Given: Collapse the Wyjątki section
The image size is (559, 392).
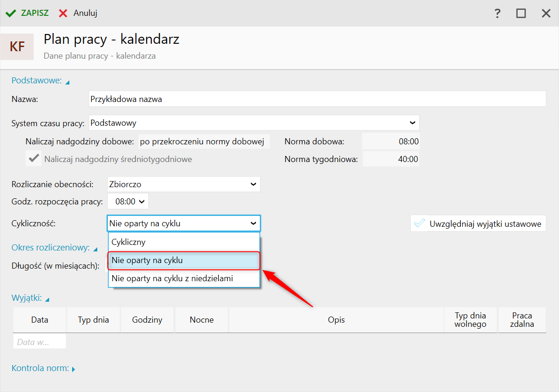Looking at the screenshot, I should pyautogui.click(x=47, y=299).
